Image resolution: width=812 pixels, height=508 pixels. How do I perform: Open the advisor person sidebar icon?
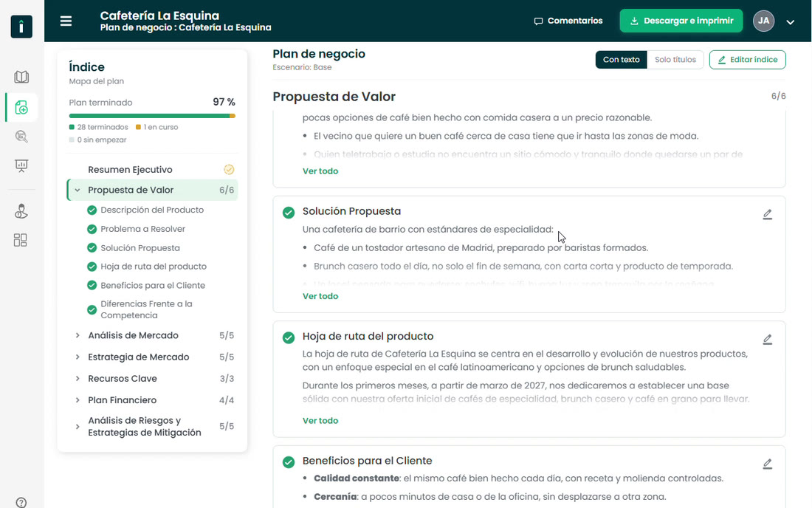coord(21,211)
